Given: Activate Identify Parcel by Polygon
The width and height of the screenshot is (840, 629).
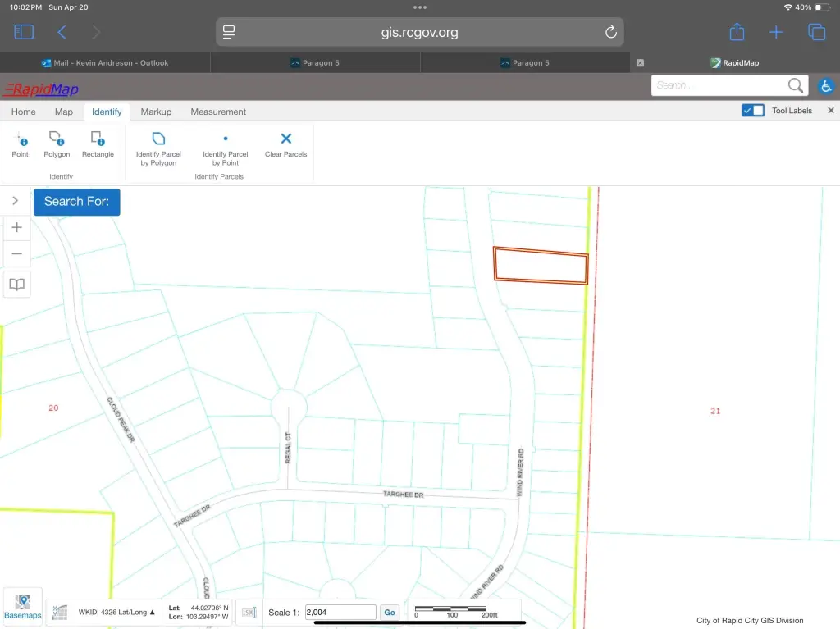Looking at the screenshot, I should click(158, 148).
